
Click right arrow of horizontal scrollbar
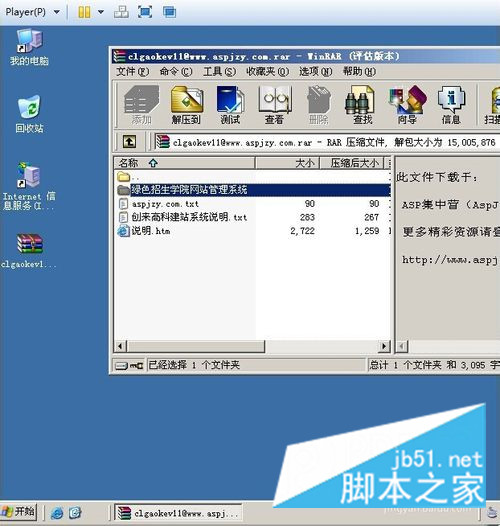384,346
